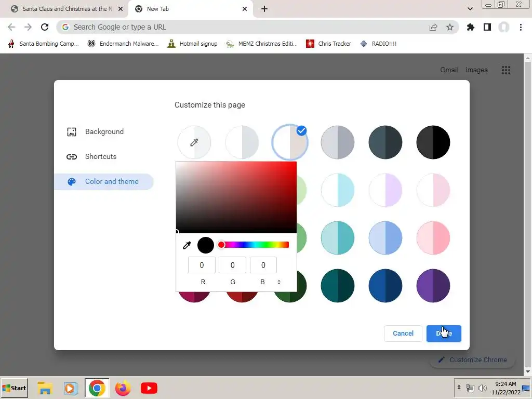Close the New Tab tab

pyautogui.click(x=245, y=9)
